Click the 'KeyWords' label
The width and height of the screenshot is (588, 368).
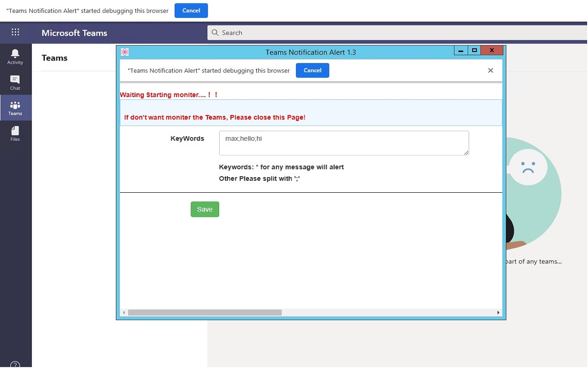tap(187, 138)
